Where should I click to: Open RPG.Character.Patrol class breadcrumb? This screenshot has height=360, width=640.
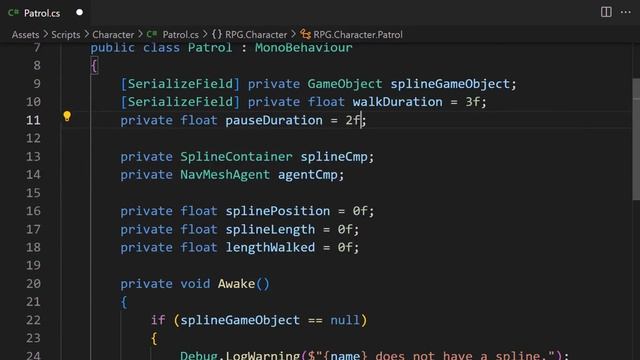358,35
